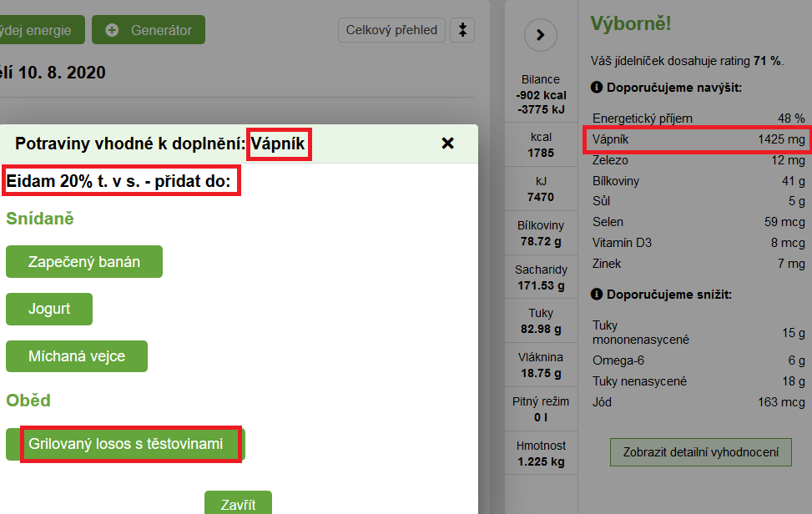Click the Pitný režim summary cell
Screen dimensions: 812x514
pos(541,409)
